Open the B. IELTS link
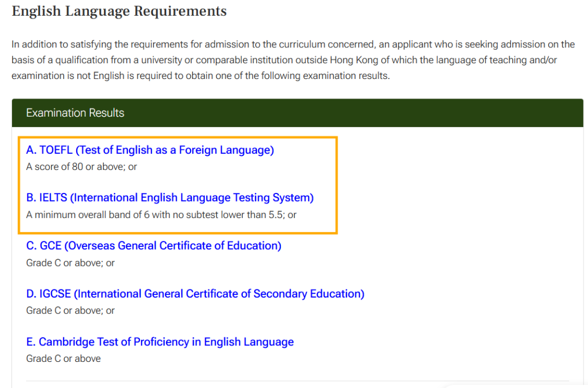The image size is (588, 388). pyautogui.click(x=170, y=197)
